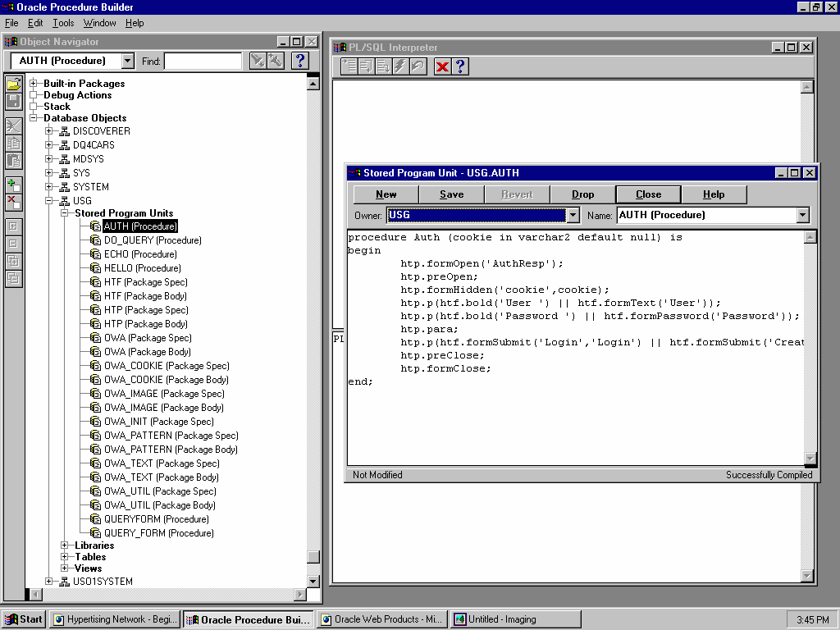Switch to Oracle Web Products taskbar window
Screen dimensions: 840x630
pyautogui.click(x=382, y=619)
